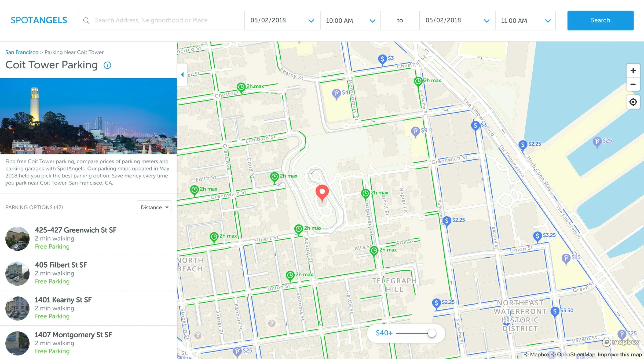Click the $2.25 meter marker on The Embarcadero
Image resolution: width=644 pixels, height=359 pixels.
(x=522, y=145)
